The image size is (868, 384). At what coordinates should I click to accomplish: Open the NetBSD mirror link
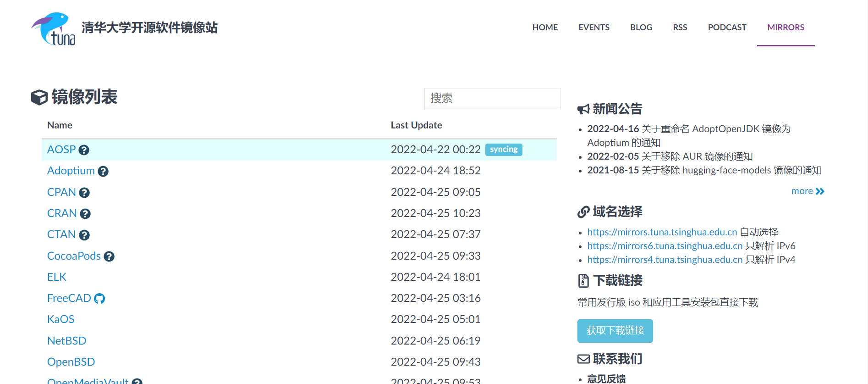click(x=67, y=341)
